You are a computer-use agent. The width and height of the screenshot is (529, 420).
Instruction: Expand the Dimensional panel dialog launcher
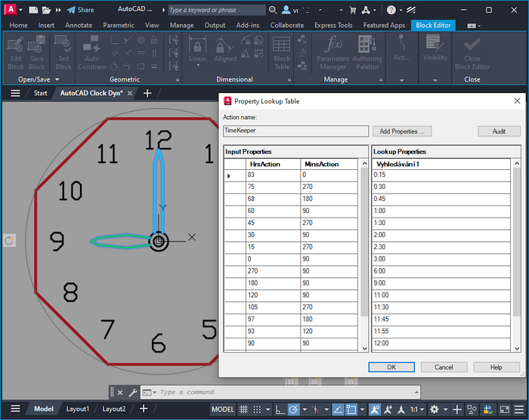click(289, 80)
